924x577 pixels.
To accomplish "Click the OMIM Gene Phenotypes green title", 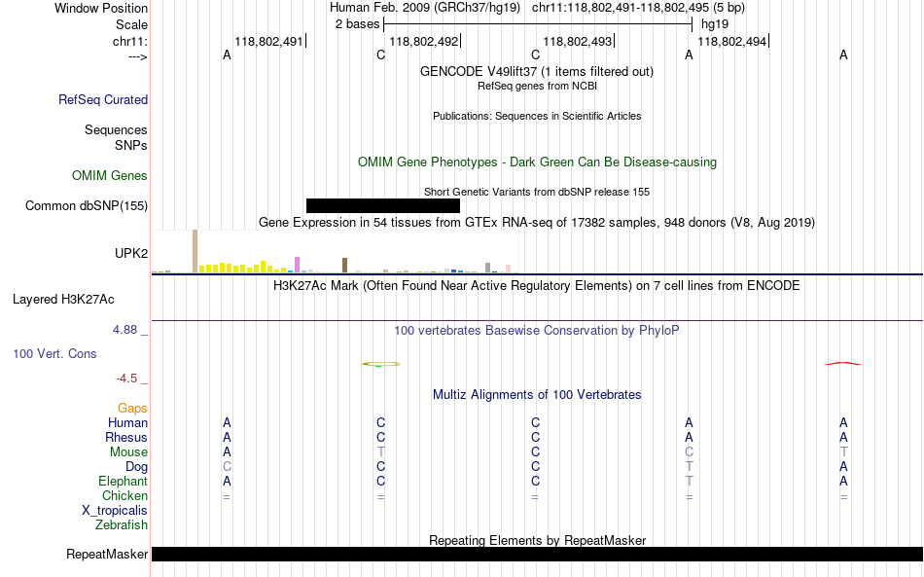I will pyautogui.click(x=538, y=162).
